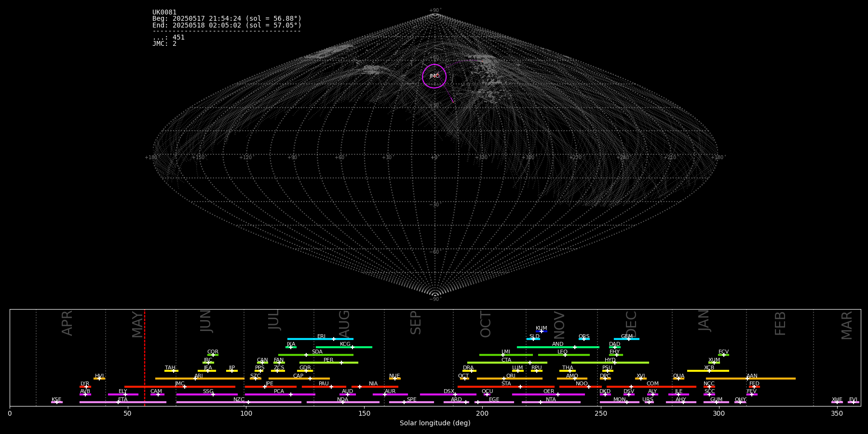
Task: Click the orange ARI activity bar
Action: (200, 379)
